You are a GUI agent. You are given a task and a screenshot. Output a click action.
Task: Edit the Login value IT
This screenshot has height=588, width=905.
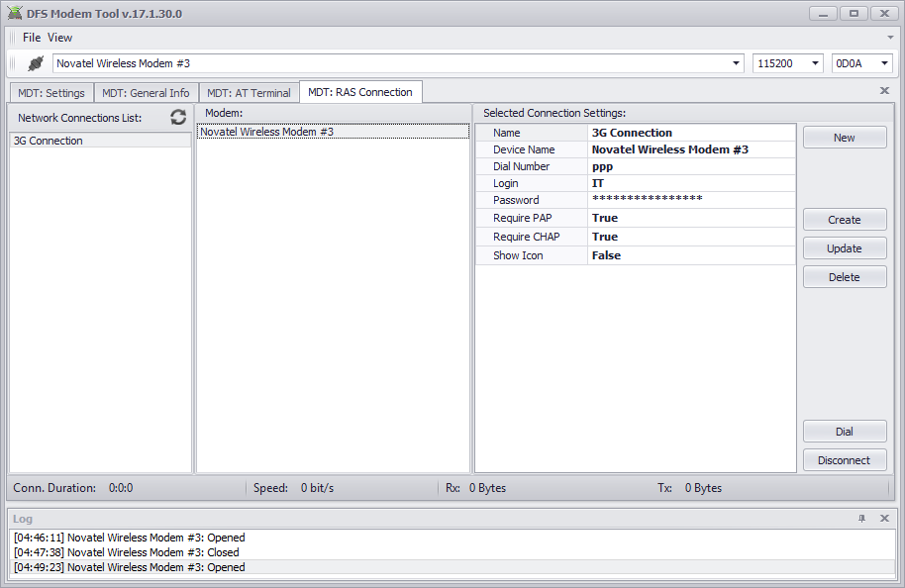(x=691, y=183)
